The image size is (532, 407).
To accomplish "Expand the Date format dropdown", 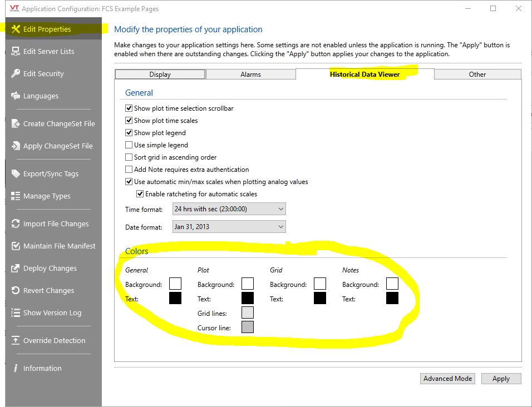I will (229, 227).
